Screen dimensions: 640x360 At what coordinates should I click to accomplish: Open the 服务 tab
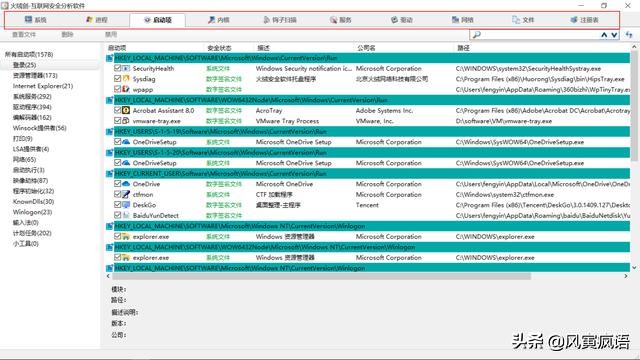(x=341, y=20)
